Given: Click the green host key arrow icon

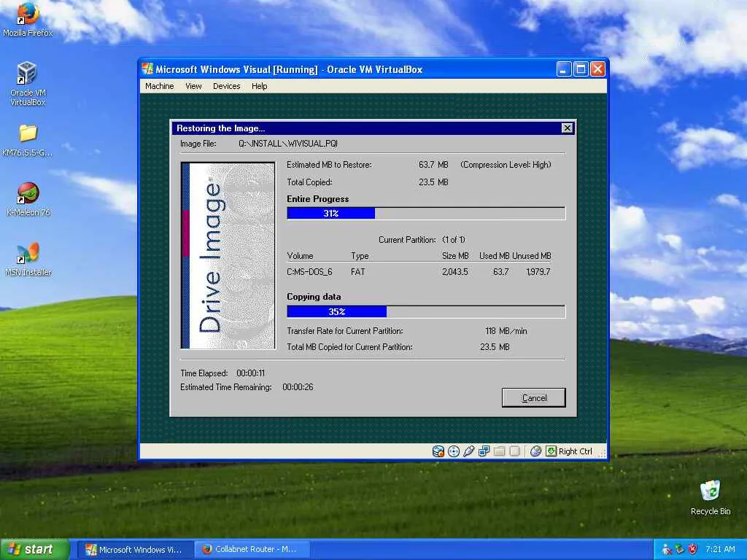Looking at the screenshot, I should 551,451.
